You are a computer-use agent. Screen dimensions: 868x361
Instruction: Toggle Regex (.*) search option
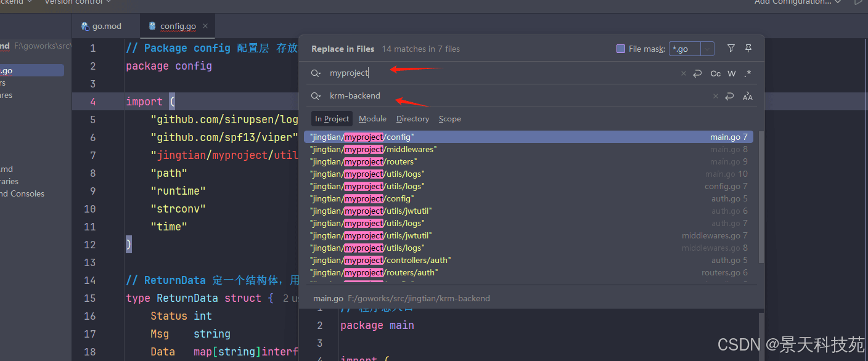pos(748,73)
